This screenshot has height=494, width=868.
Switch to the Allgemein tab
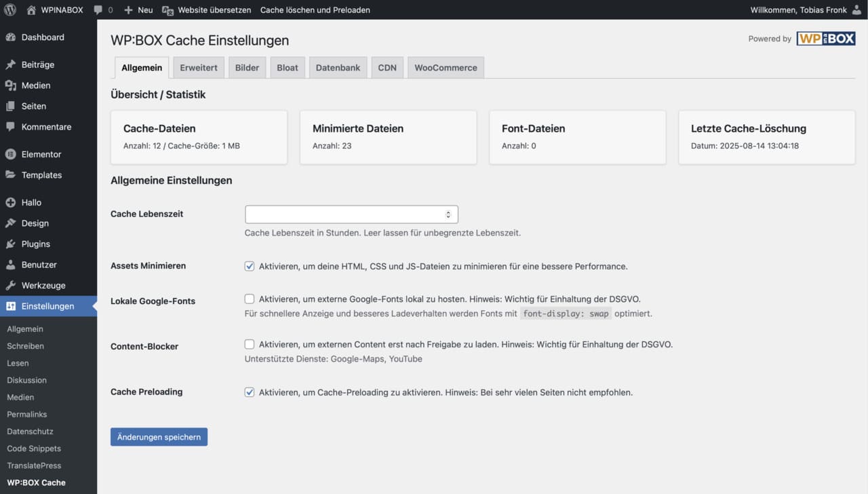142,68
